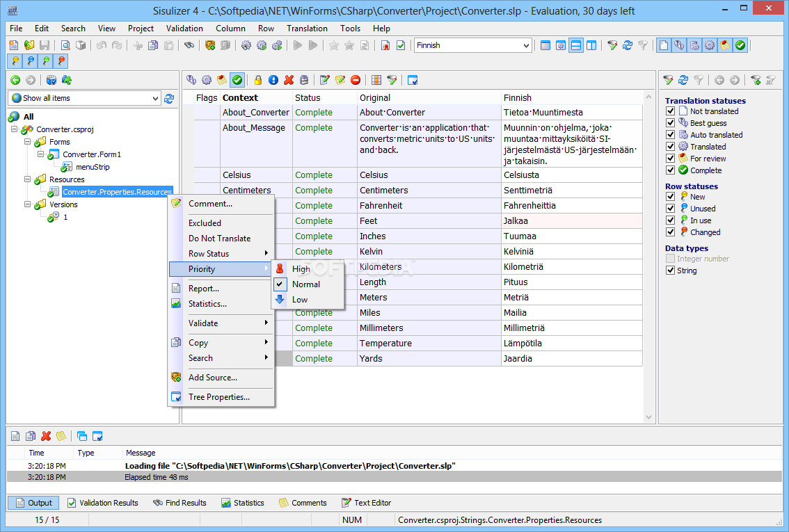Toggle the yellow New row pin icon
Screen dimensions: 789x532
pyautogui.click(x=15, y=61)
